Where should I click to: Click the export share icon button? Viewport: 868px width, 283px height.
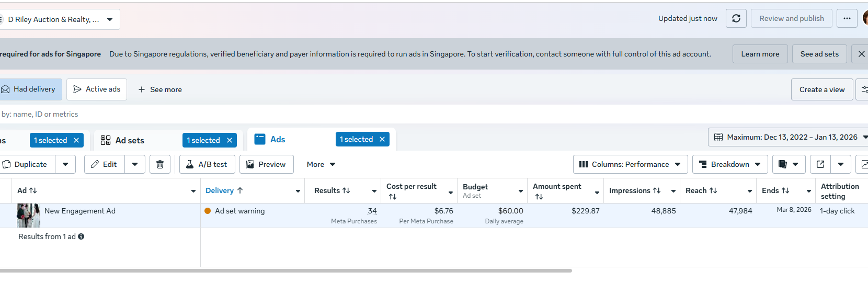[820, 164]
